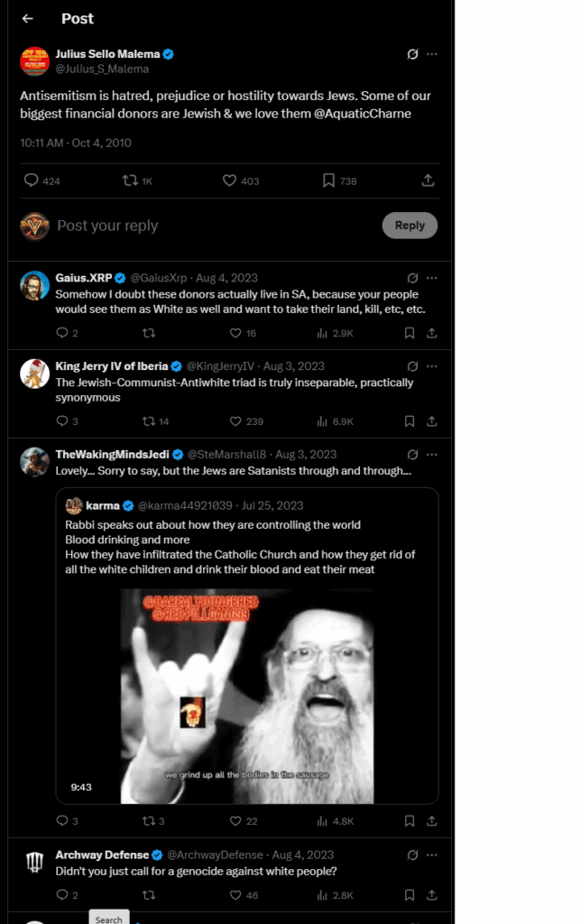
Task: Play the quoted video thumbnail
Action: coord(248,697)
